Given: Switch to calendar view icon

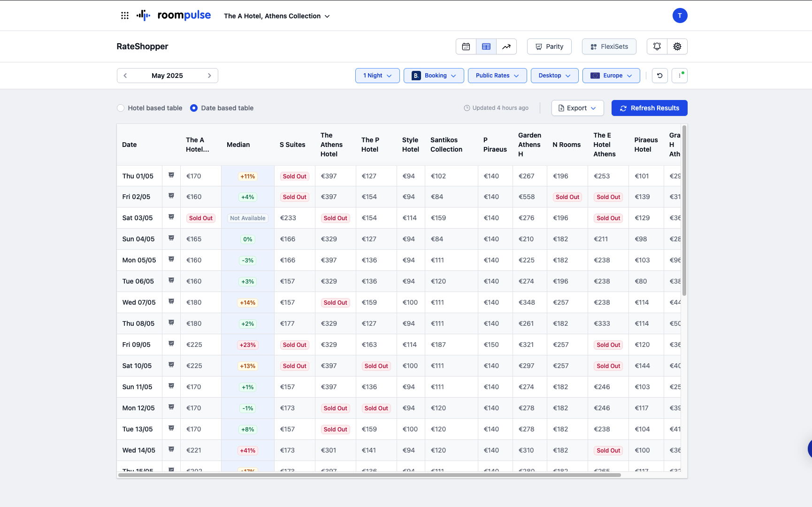Looking at the screenshot, I should (x=466, y=46).
